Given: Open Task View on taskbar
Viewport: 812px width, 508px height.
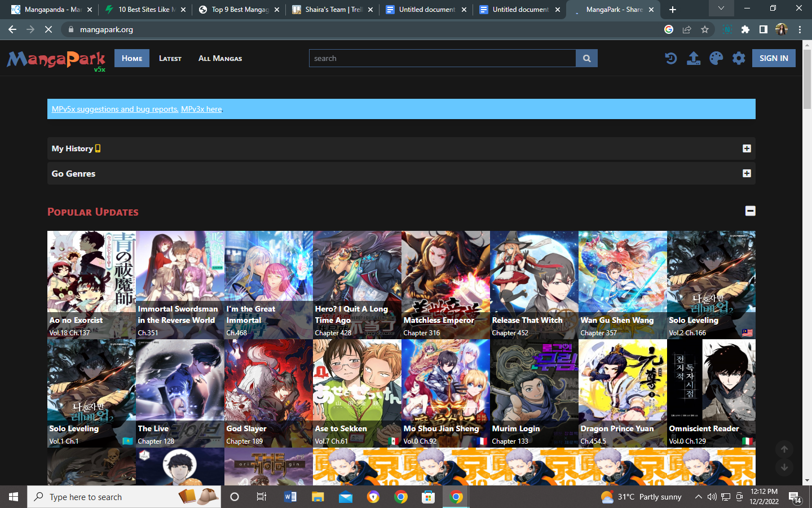Looking at the screenshot, I should click(x=262, y=497).
